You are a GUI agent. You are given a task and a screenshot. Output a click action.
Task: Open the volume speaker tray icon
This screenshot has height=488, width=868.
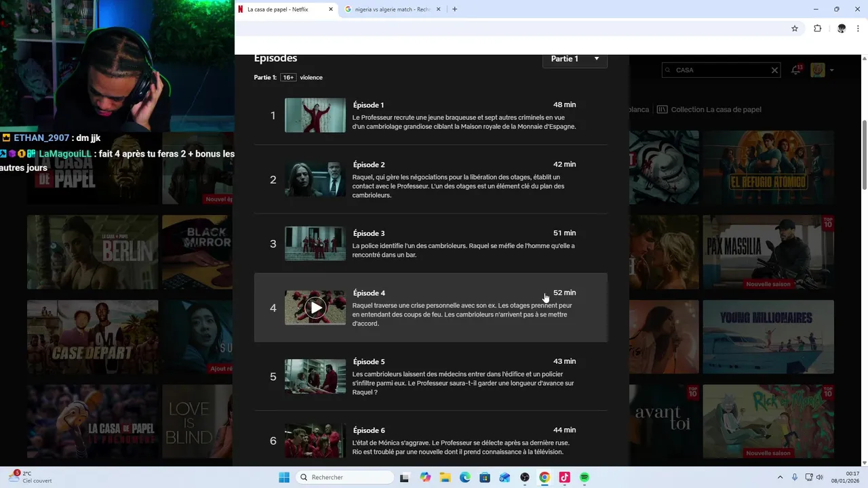819,477
